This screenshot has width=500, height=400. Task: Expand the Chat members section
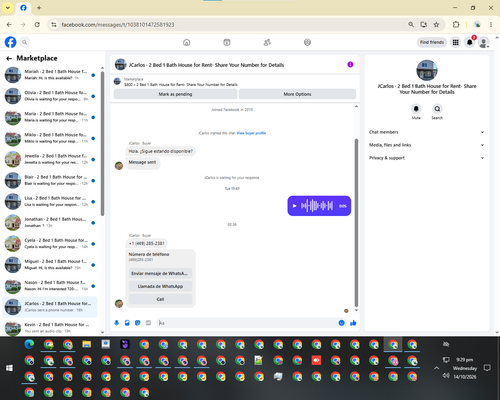click(x=427, y=132)
